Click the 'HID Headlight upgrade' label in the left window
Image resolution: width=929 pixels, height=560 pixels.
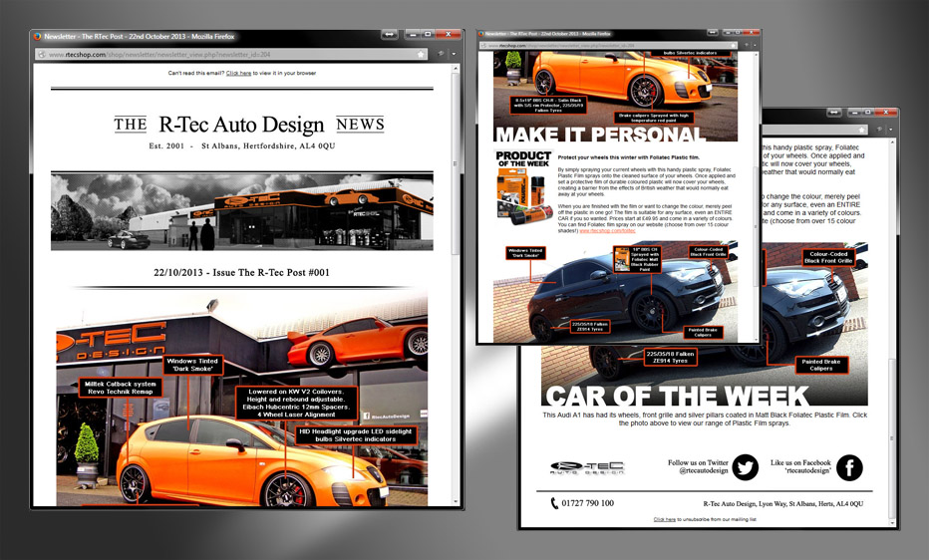pos(356,435)
